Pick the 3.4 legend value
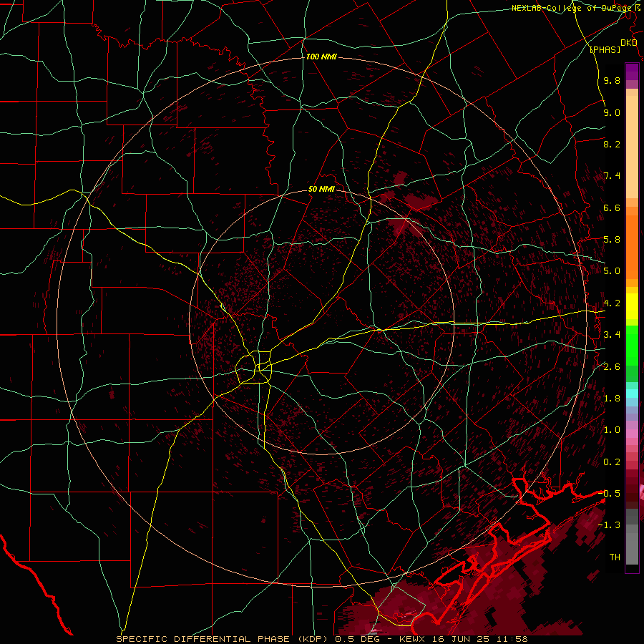The image size is (644, 644). click(x=612, y=335)
